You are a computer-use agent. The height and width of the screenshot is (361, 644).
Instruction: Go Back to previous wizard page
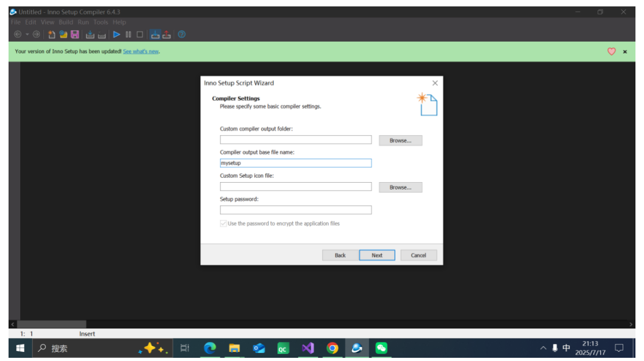click(340, 255)
